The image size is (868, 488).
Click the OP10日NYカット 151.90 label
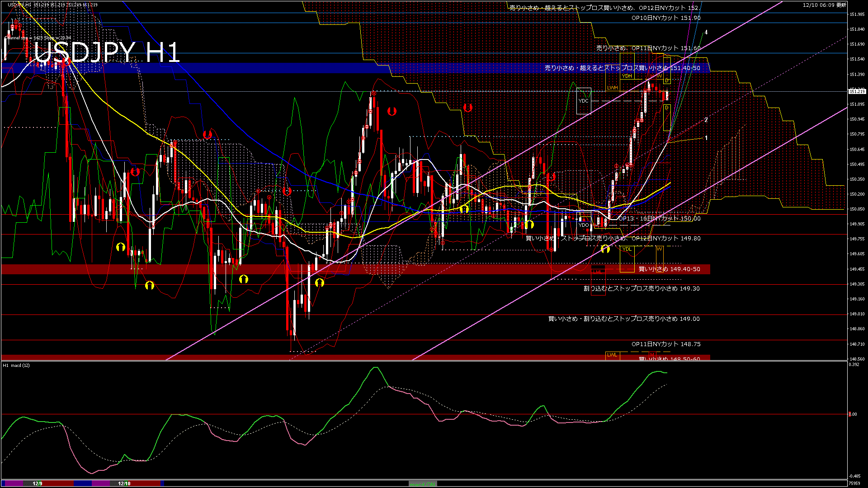click(666, 18)
